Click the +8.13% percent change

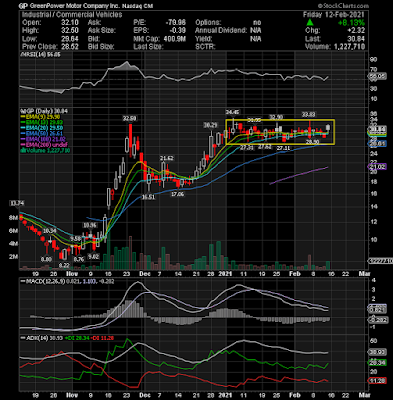pos(351,23)
